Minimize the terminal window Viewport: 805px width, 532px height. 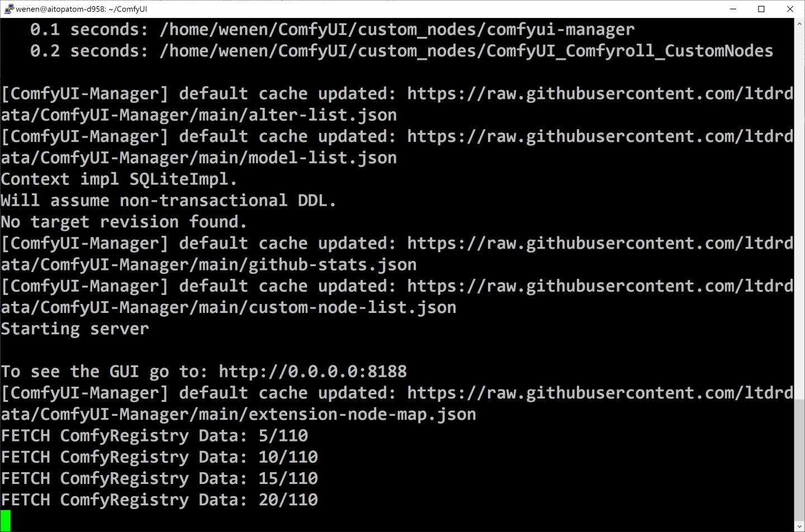732,9
